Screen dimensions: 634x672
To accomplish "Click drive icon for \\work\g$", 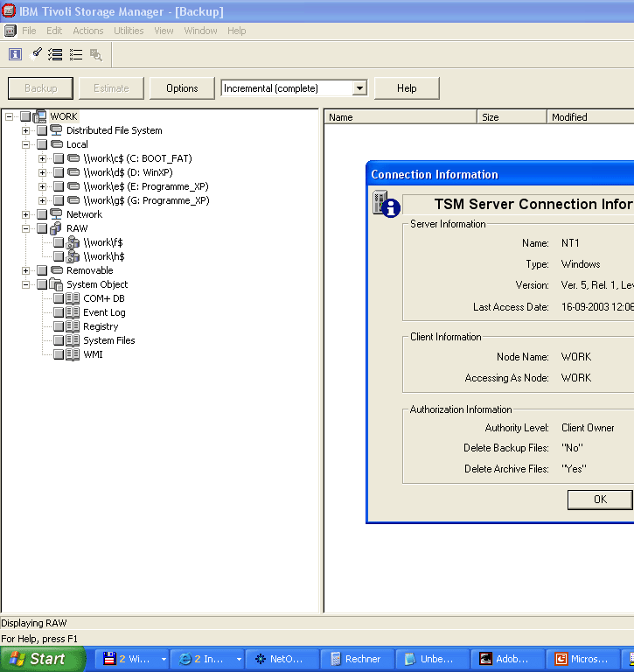I will click(73, 200).
